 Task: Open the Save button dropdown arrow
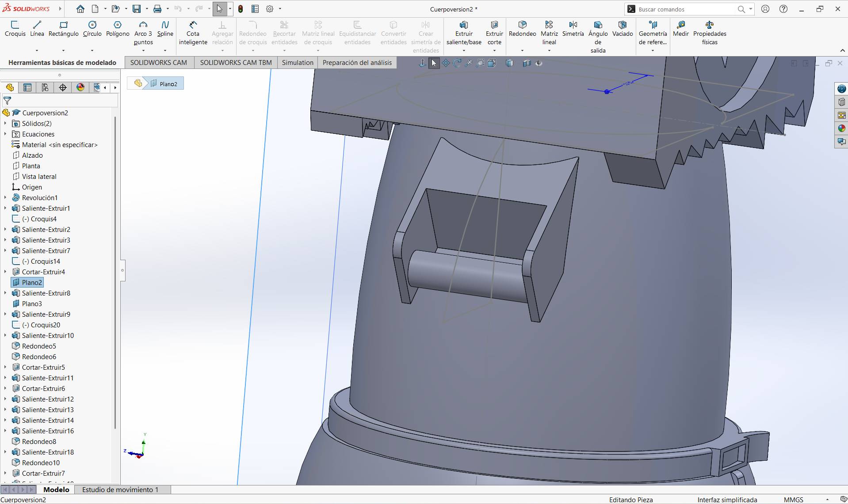[146, 9]
